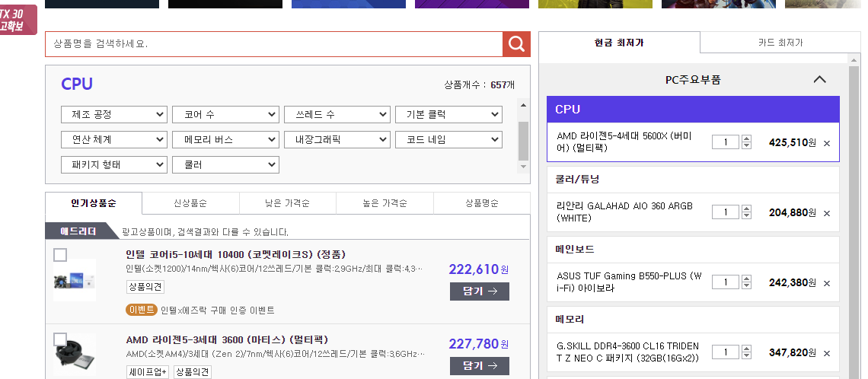Select the 메인보드 category header
This screenshot has height=379, width=868.
[x=693, y=250]
